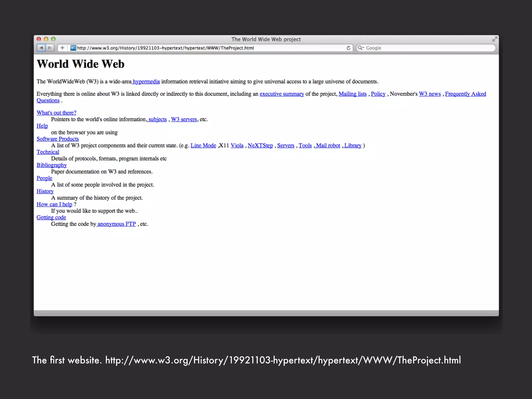Follow the NeXTStep link

(260, 145)
